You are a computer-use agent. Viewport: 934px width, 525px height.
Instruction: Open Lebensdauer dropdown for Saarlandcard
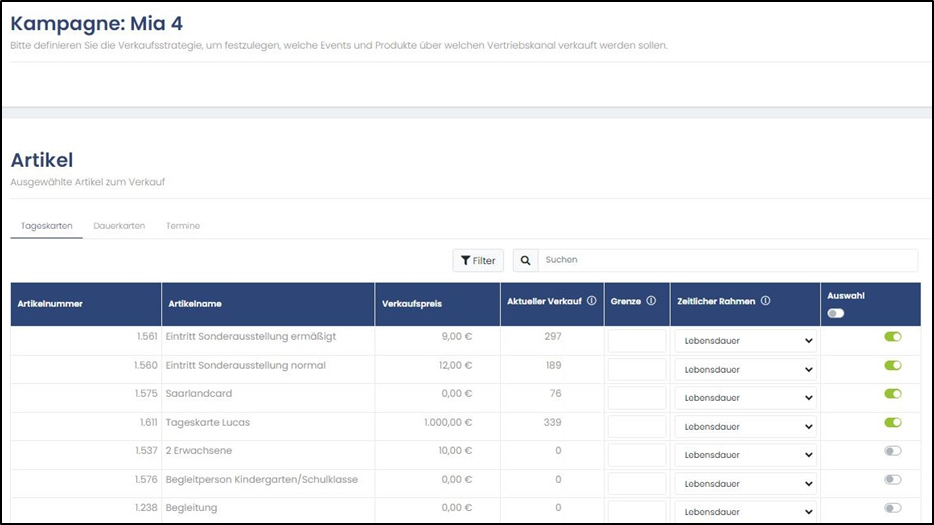coord(745,397)
